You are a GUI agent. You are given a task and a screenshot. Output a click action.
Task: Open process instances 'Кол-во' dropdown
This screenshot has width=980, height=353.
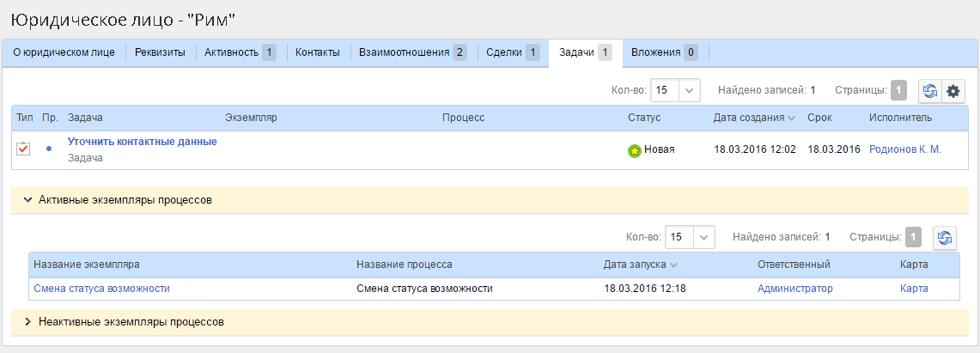[703, 237]
